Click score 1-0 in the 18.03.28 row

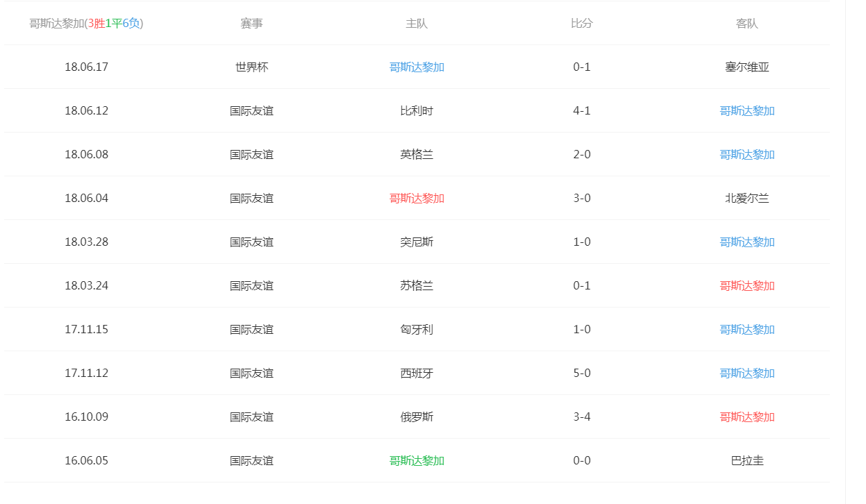coord(582,242)
